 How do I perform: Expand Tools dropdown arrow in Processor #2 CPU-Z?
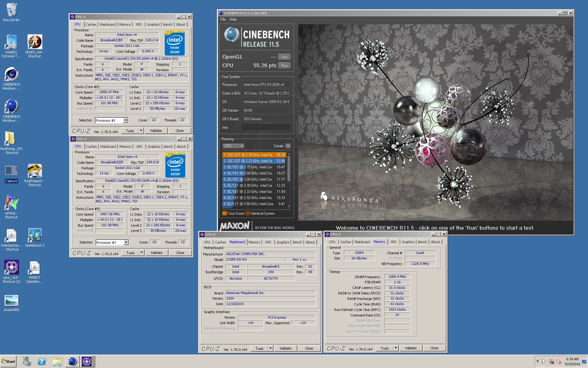point(141,253)
